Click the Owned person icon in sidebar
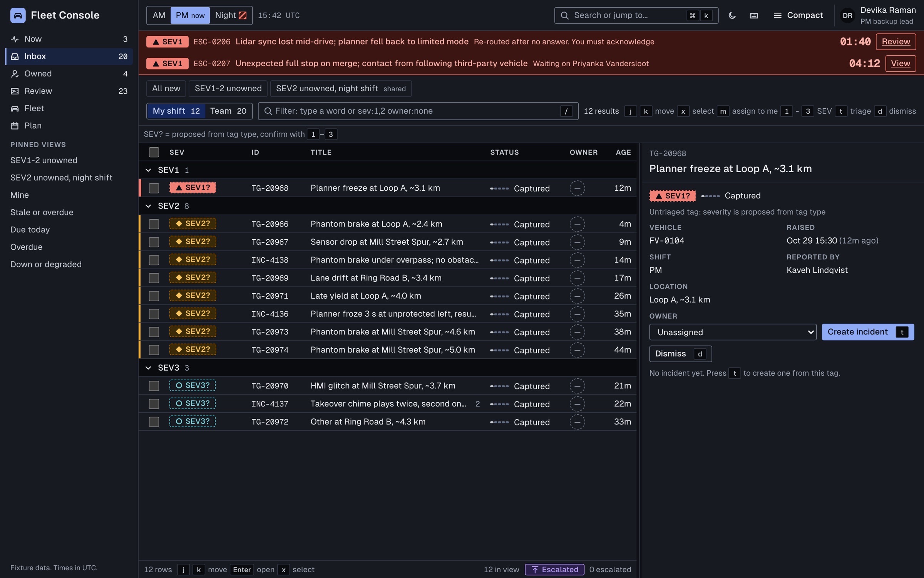 tap(15, 74)
